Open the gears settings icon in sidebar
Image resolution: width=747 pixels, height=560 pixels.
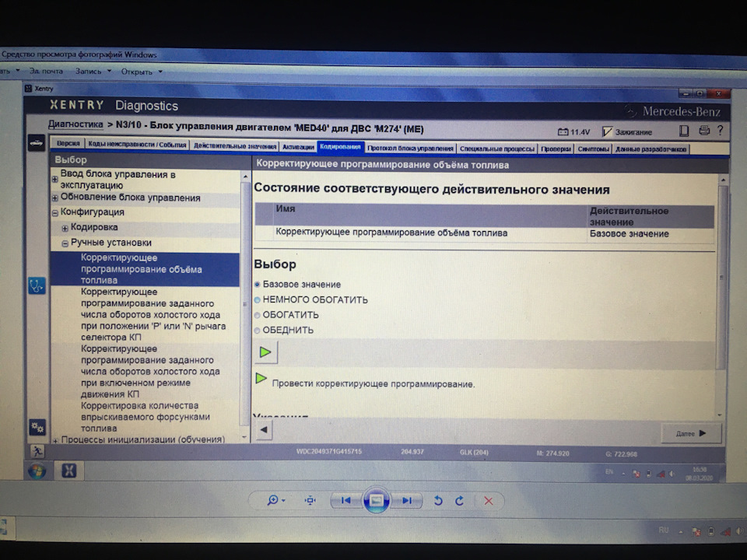coord(37,427)
